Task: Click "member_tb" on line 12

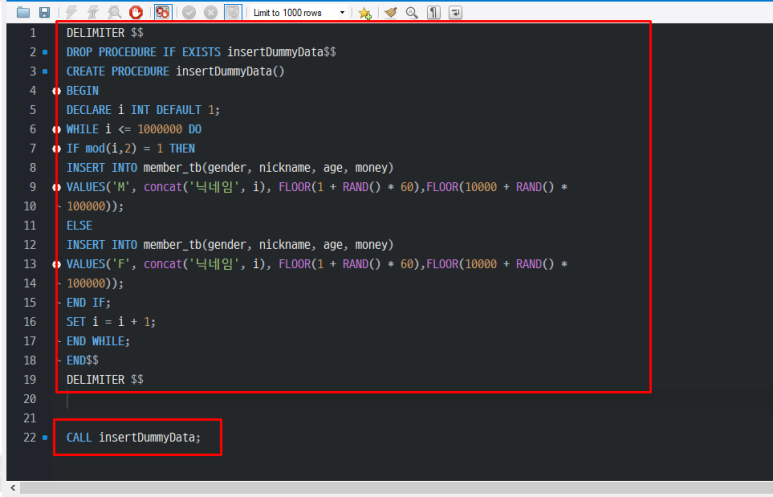Action: pos(172,245)
